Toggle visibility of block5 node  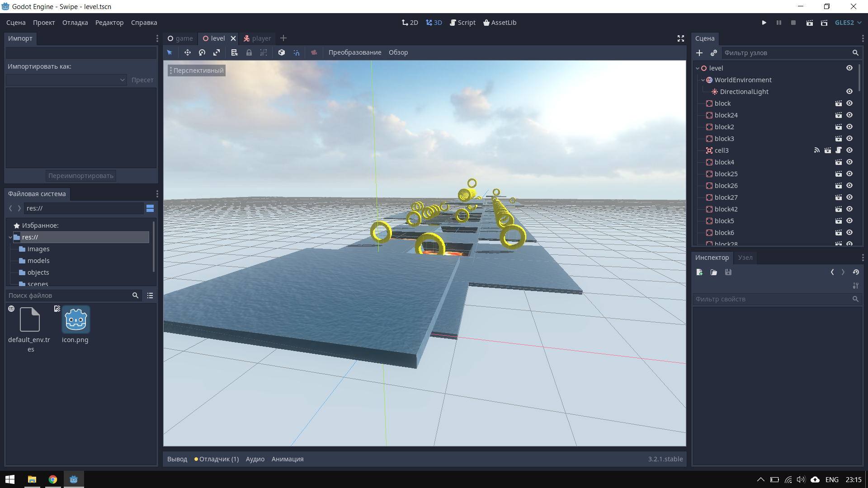pos(849,221)
